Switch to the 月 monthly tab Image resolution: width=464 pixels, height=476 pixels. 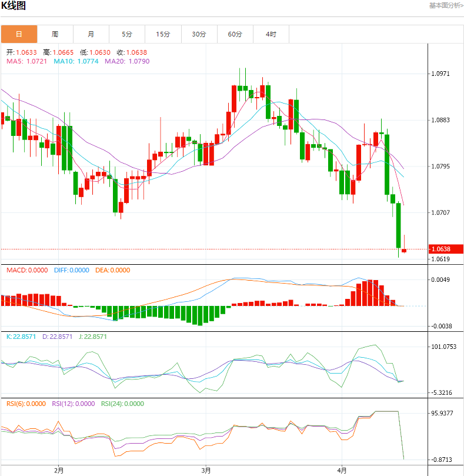click(91, 34)
